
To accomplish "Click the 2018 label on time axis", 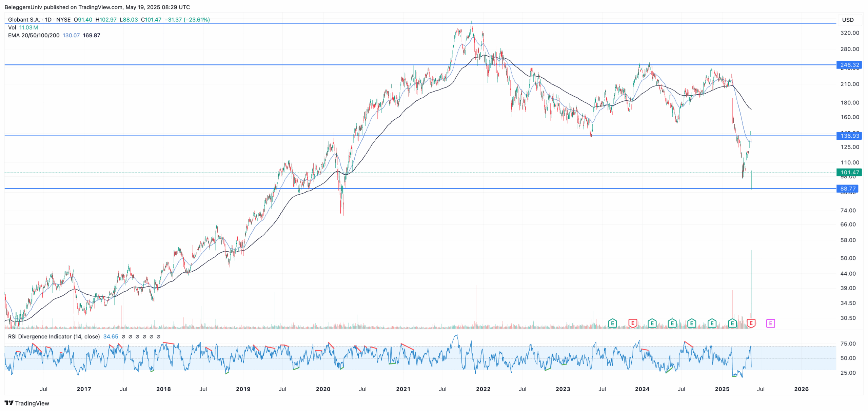I will (x=163, y=389).
